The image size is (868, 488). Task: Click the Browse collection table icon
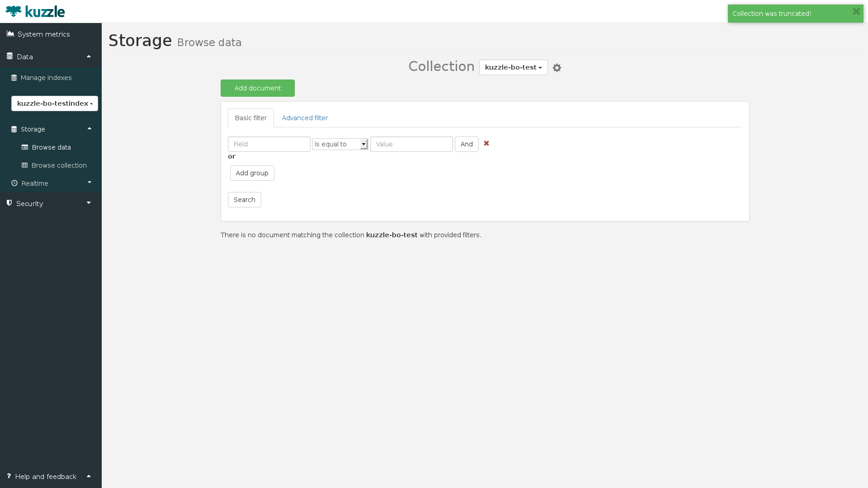(25, 165)
